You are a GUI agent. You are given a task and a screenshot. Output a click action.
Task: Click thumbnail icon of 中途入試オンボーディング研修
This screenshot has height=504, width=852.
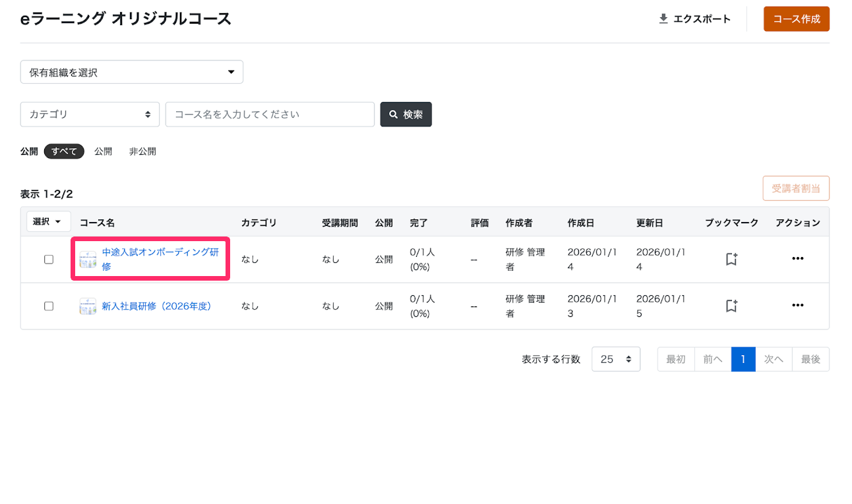[88, 259]
